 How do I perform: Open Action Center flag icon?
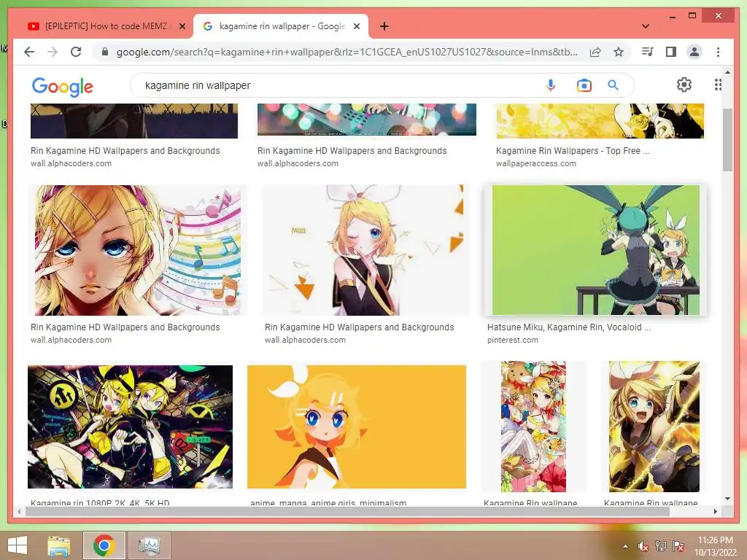click(x=678, y=546)
